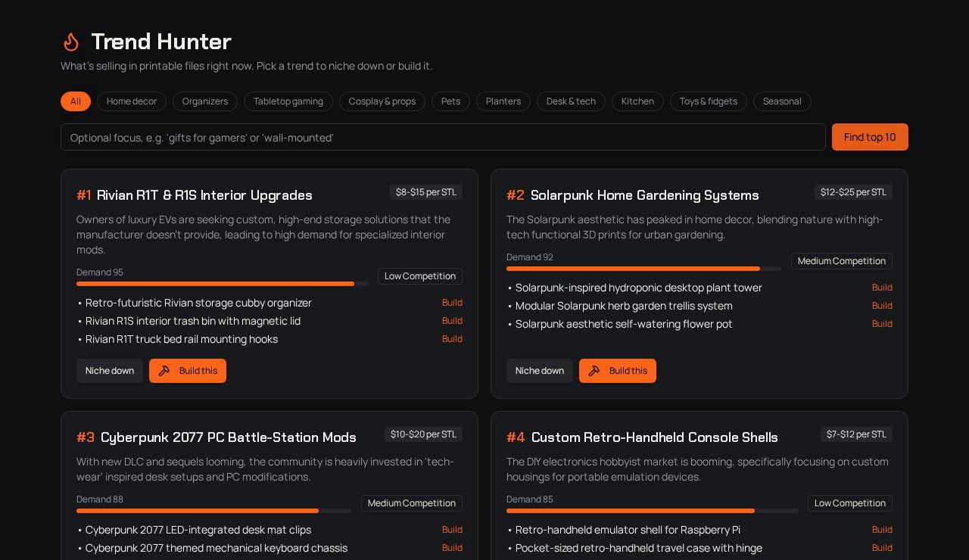Choose the Desk & tech category chip
Image resolution: width=969 pixels, height=560 pixels.
point(571,101)
